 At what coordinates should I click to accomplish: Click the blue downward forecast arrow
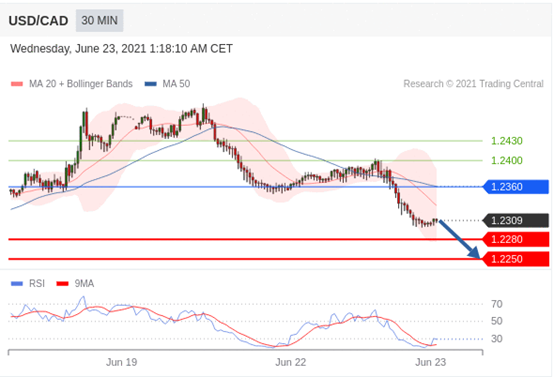coord(460,239)
